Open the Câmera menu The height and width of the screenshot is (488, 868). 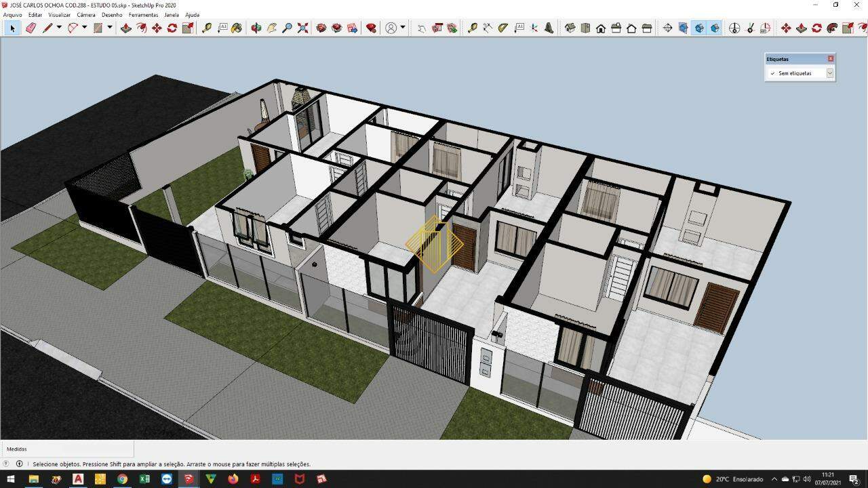[86, 15]
